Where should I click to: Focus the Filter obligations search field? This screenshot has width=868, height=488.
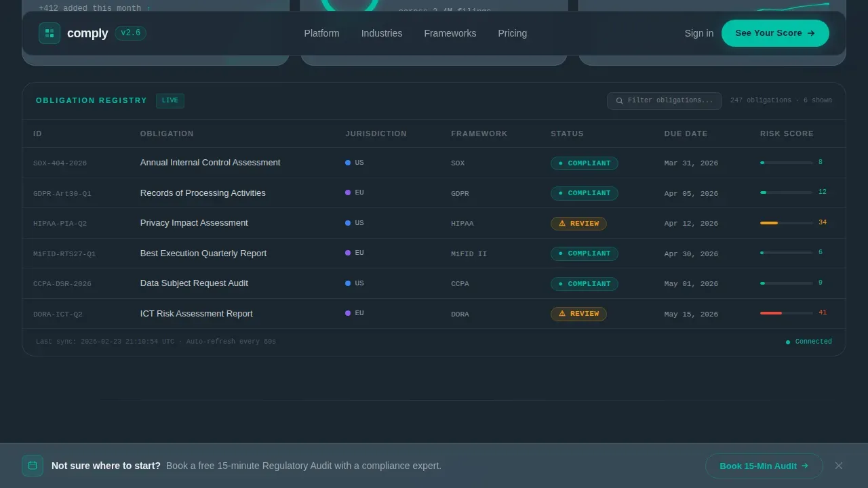[665, 100]
